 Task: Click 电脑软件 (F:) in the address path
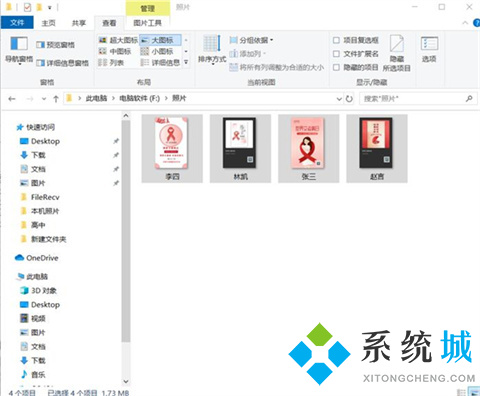click(x=140, y=98)
